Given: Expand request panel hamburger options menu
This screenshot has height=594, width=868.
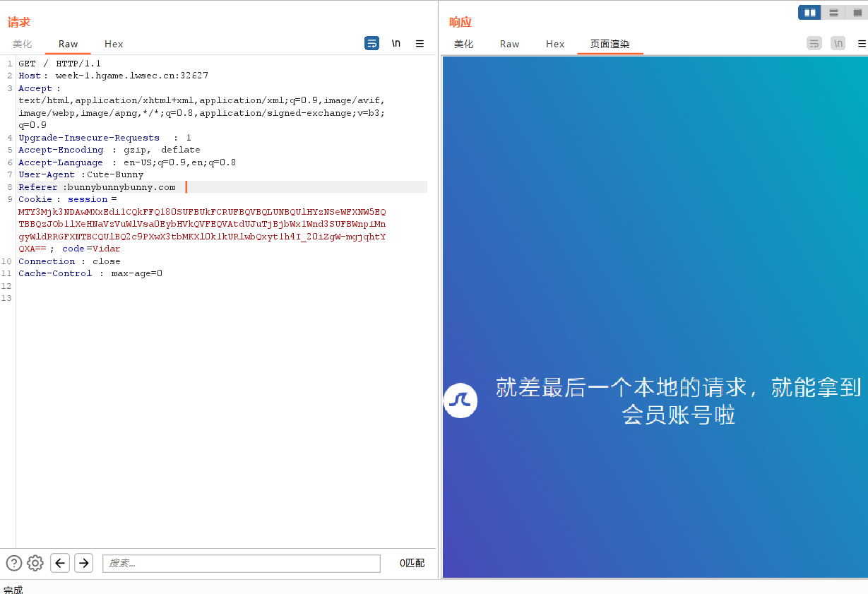Looking at the screenshot, I should click(420, 43).
